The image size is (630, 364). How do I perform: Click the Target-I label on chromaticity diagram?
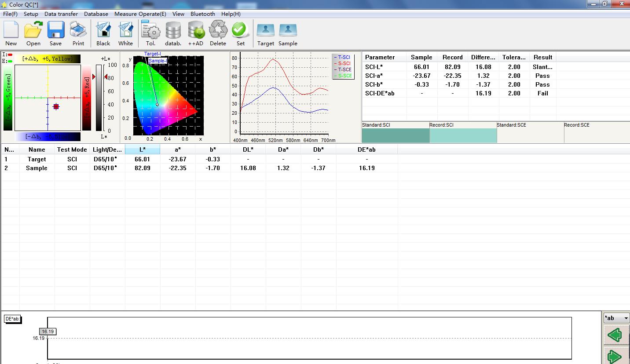[x=153, y=54]
